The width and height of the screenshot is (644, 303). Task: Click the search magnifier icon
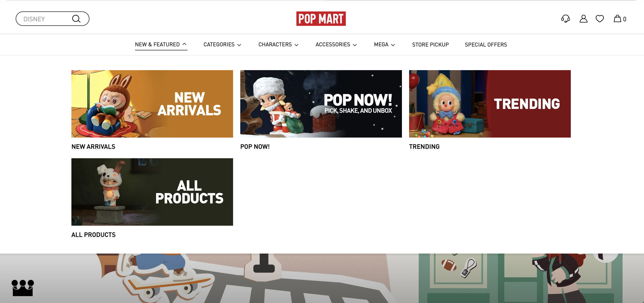click(x=76, y=19)
